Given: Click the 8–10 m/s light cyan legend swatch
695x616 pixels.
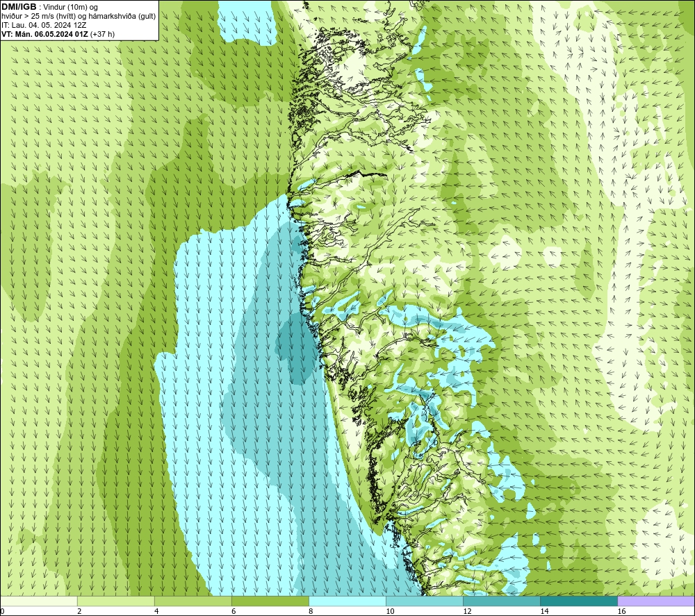Looking at the screenshot, I should pyautogui.click(x=347, y=601).
